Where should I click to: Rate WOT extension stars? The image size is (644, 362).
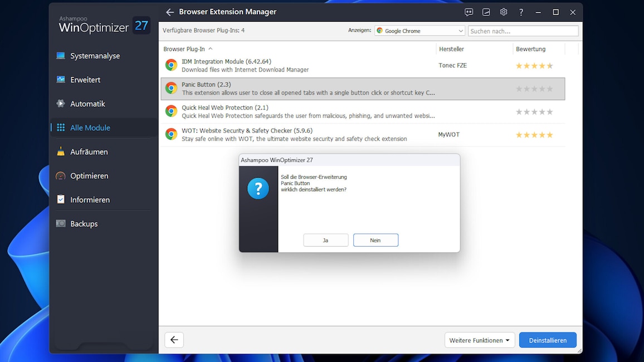click(534, 135)
